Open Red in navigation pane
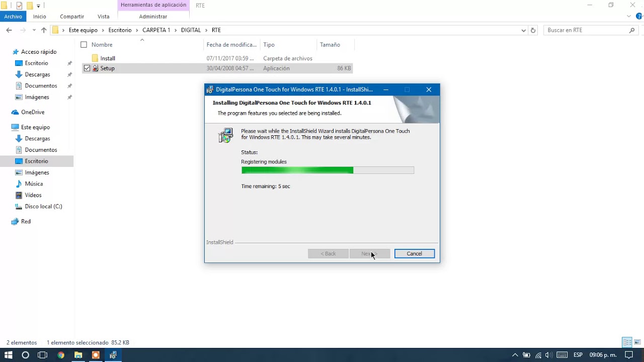 point(26,222)
